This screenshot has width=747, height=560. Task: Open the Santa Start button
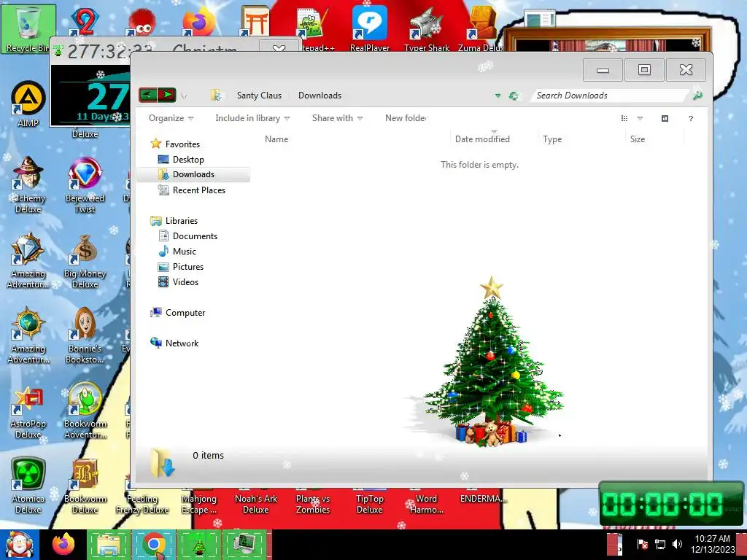coord(19,545)
